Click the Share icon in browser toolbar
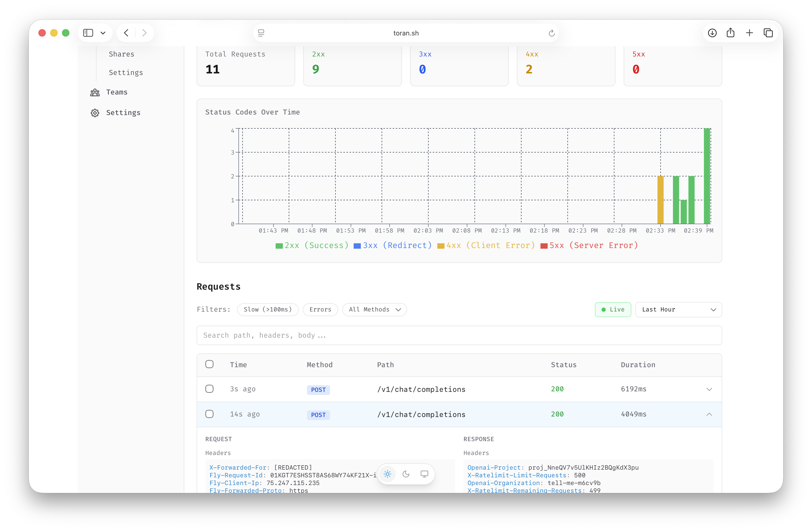This screenshot has height=531, width=812. click(x=730, y=33)
